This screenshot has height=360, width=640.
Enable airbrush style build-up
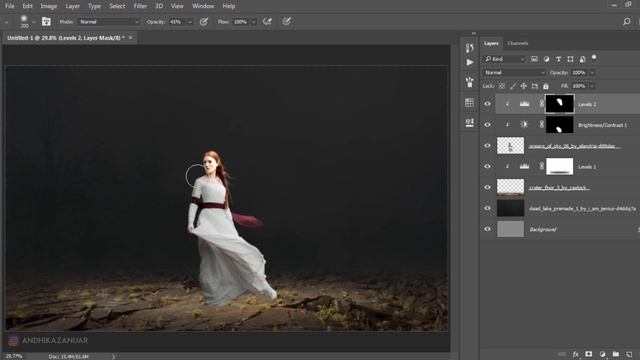pos(267,22)
